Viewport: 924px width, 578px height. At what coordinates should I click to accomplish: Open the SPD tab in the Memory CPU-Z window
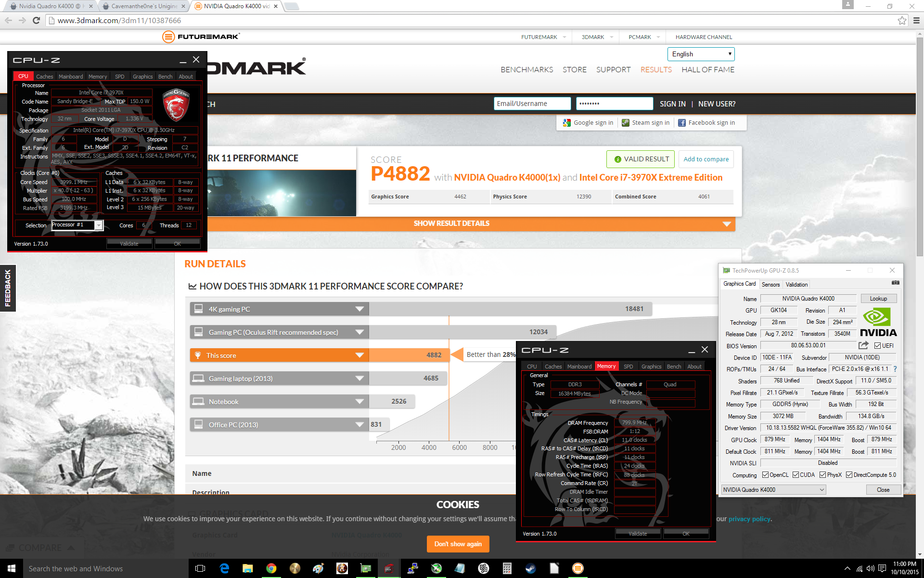click(x=629, y=367)
